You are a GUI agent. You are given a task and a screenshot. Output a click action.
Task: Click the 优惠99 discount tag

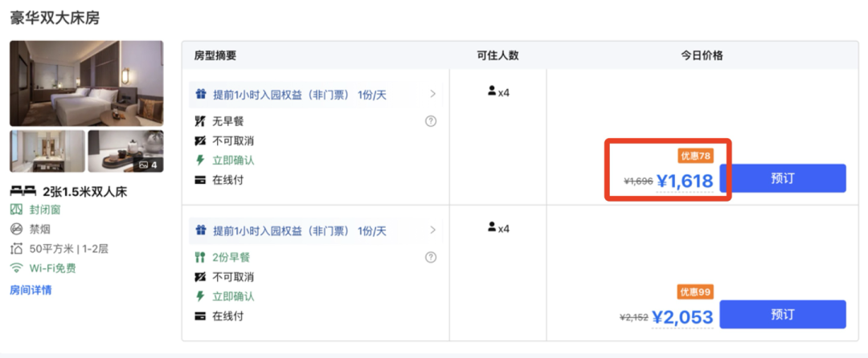(x=695, y=292)
